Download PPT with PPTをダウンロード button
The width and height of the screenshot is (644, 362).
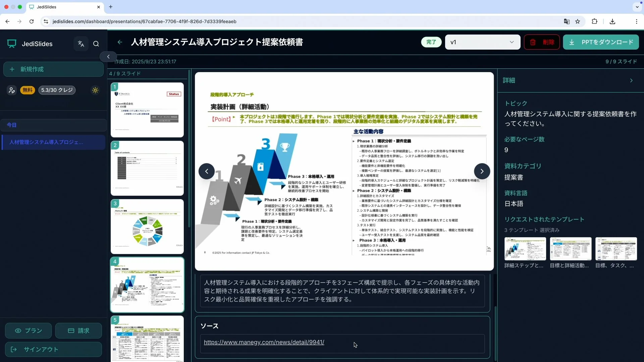601,42
